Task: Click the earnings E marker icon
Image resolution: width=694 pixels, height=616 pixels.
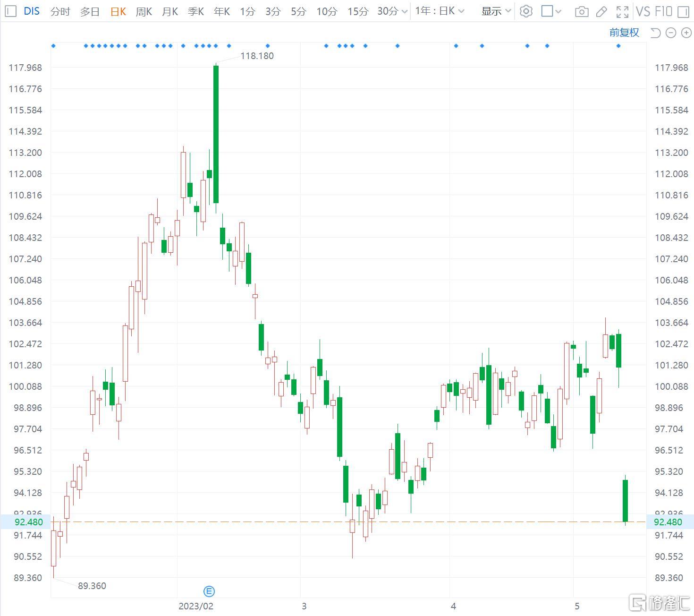Action: [209, 591]
